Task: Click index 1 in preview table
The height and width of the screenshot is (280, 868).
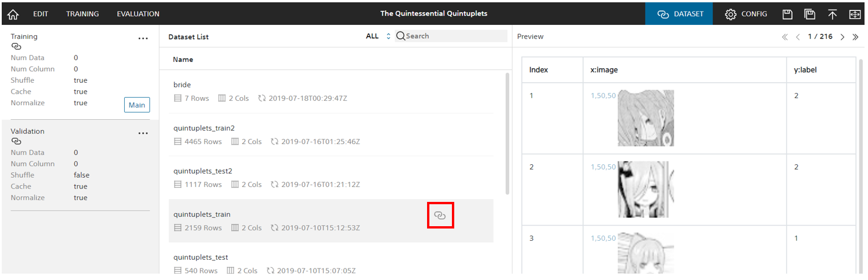Action: click(x=532, y=95)
